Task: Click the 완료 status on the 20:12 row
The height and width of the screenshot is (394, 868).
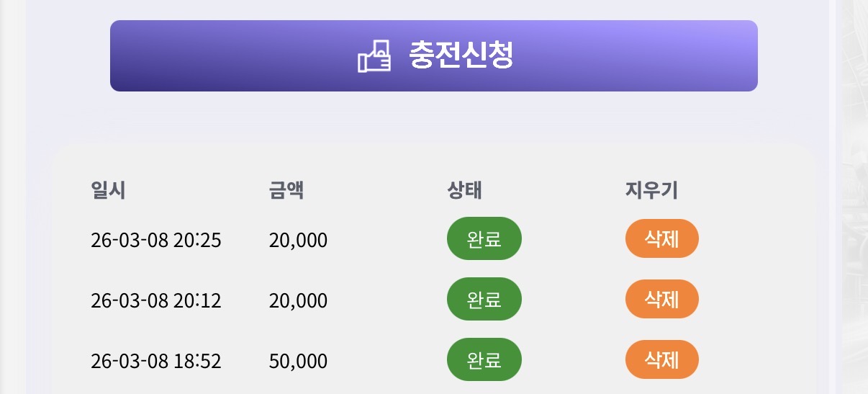Action: tap(484, 299)
